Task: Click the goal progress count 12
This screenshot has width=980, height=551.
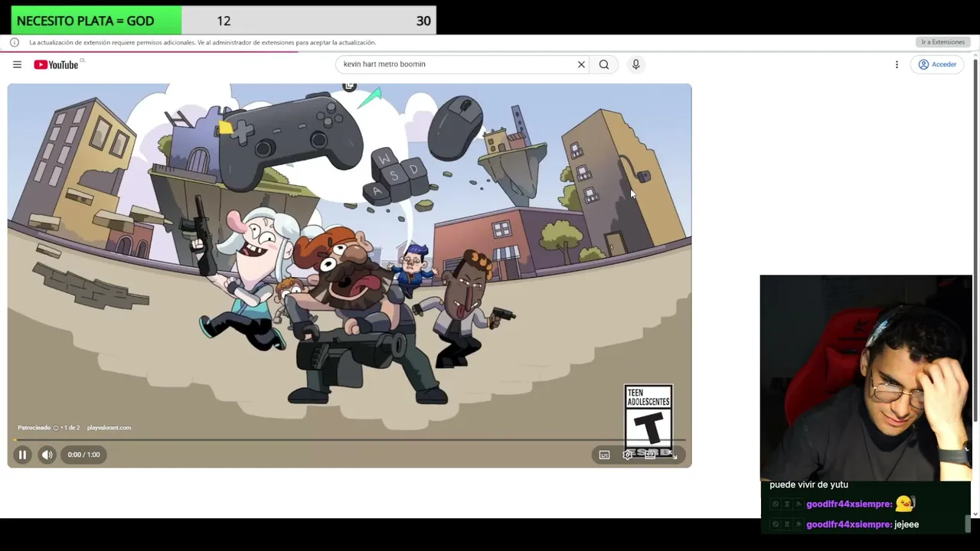Action: click(x=224, y=21)
